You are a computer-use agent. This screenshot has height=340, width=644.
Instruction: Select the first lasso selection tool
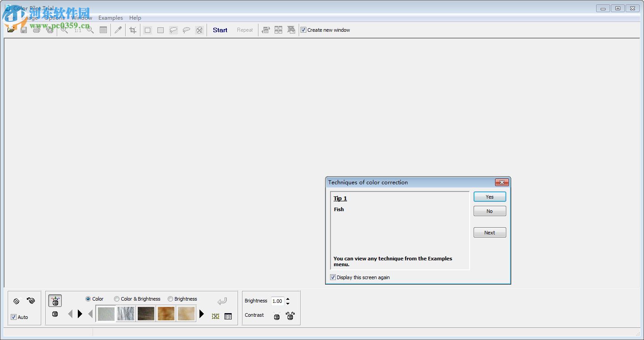174,30
